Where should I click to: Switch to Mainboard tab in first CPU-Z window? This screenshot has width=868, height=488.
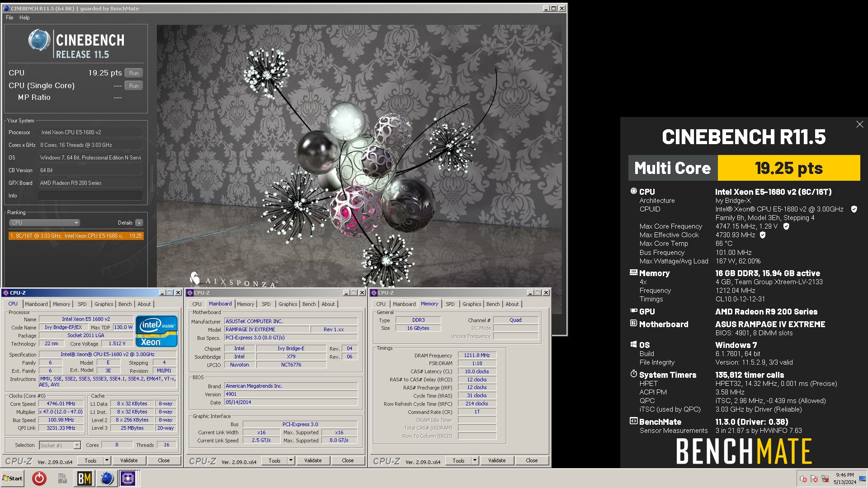[x=36, y=304]
